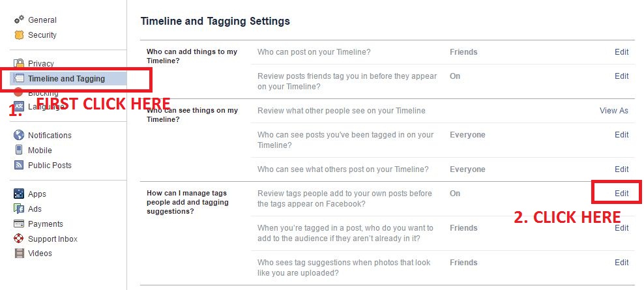Edit who sees others' Timeline posts
Viewport: 644px width, 290px height.
[621, 169]
